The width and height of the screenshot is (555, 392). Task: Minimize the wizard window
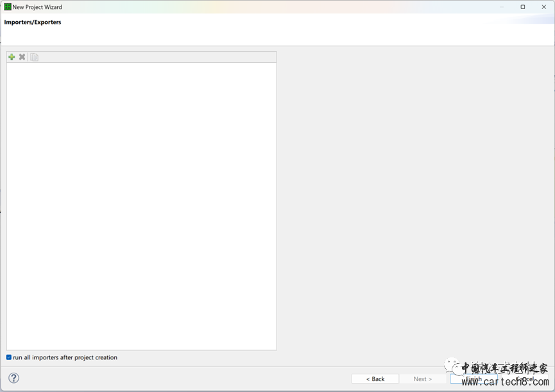502,7
